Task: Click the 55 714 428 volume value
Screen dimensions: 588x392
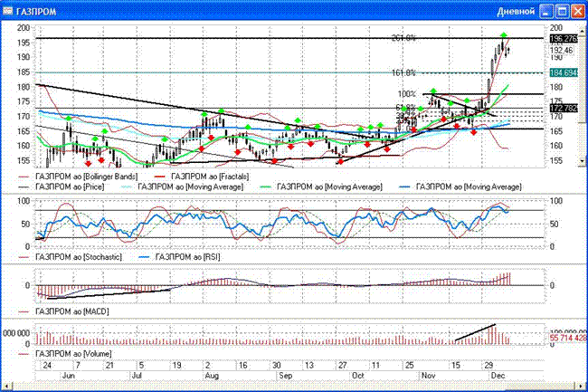Action: click(568, 338)
